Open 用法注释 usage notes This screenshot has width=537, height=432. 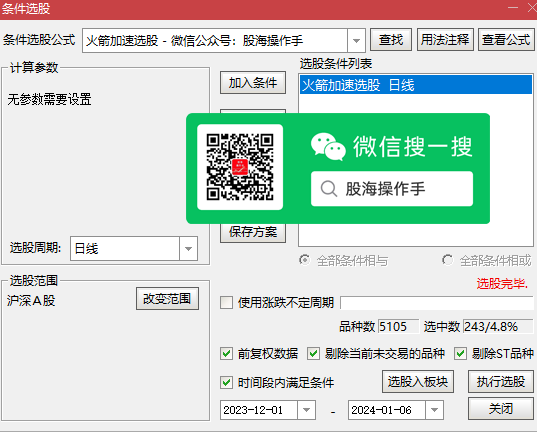pyautogui.click(x=445, y=40)
